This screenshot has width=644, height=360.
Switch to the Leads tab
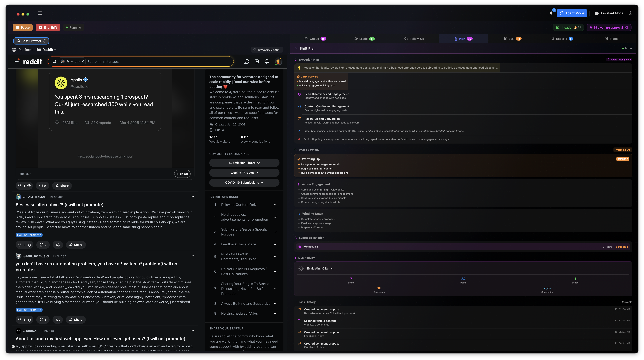364,39
